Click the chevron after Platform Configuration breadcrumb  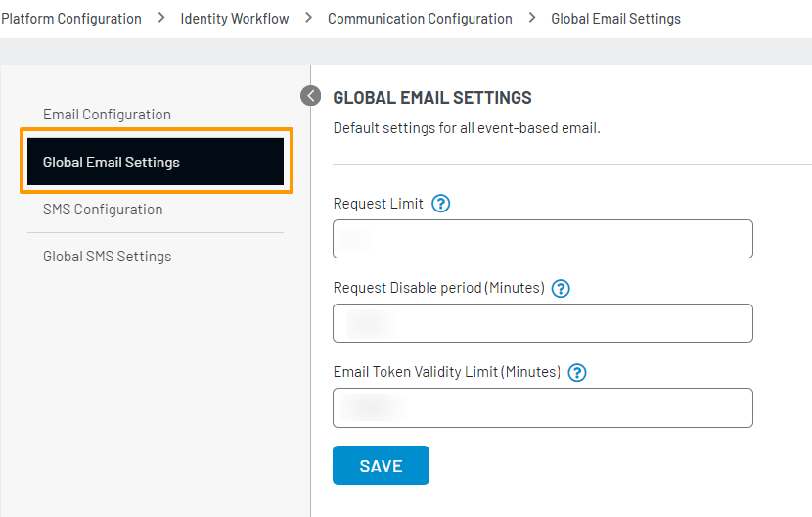[x=161, y=18]
